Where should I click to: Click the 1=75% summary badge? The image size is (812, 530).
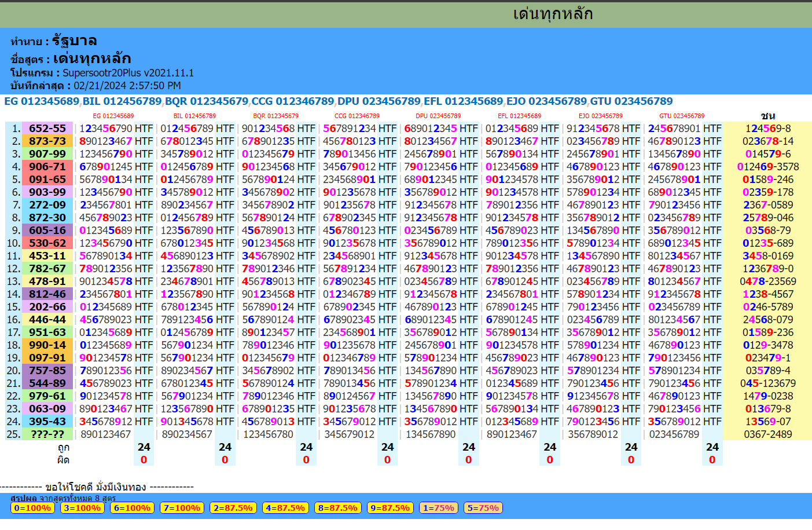[438, 508]
